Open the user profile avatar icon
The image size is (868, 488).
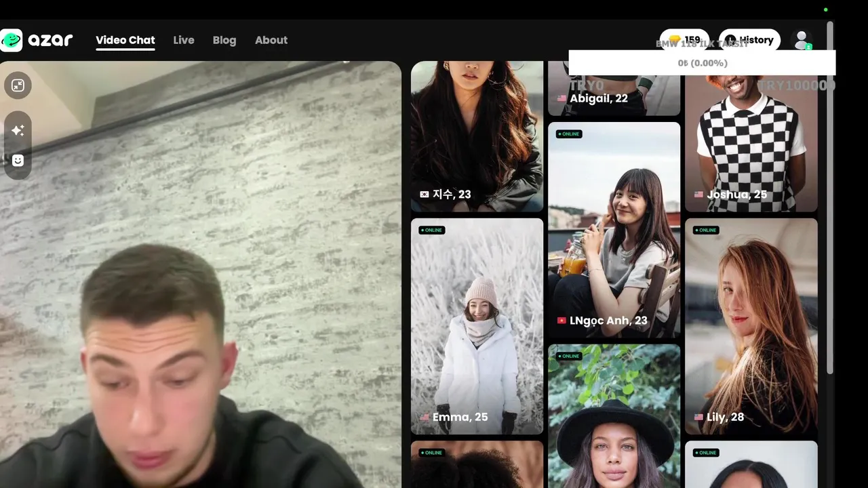(802, 40)
